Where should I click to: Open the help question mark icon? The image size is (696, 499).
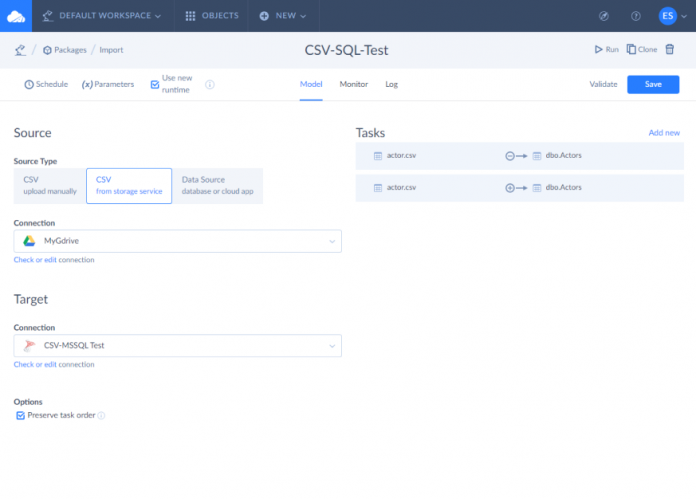[x=636, y=16]
